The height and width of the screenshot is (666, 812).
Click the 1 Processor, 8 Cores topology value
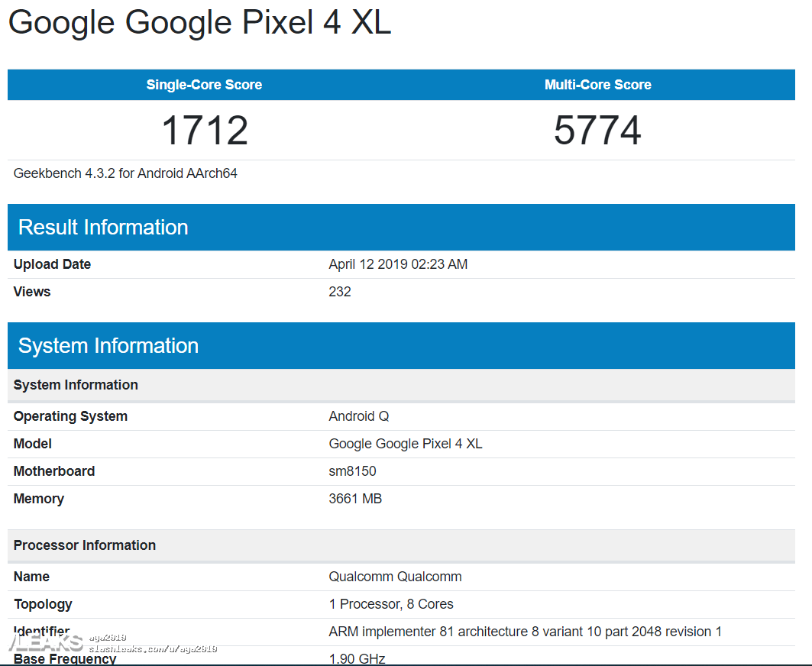coord(391,604)
